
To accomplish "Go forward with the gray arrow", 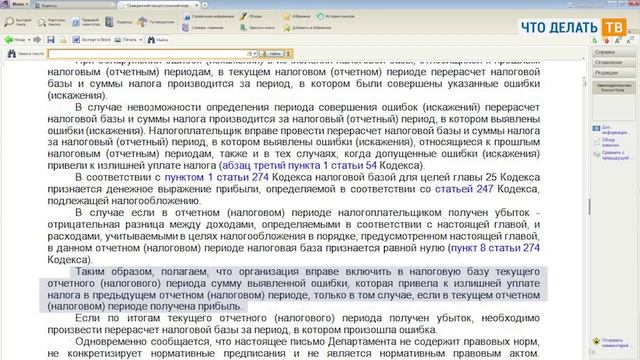I will [37, 40].
